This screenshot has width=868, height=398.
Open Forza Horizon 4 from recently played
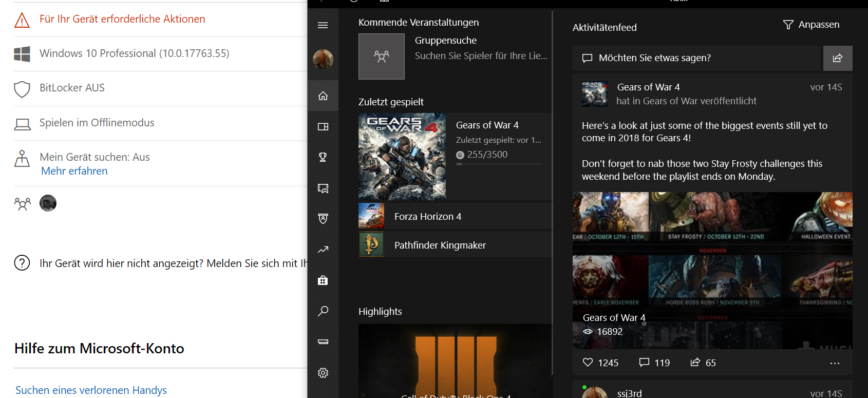455,216
